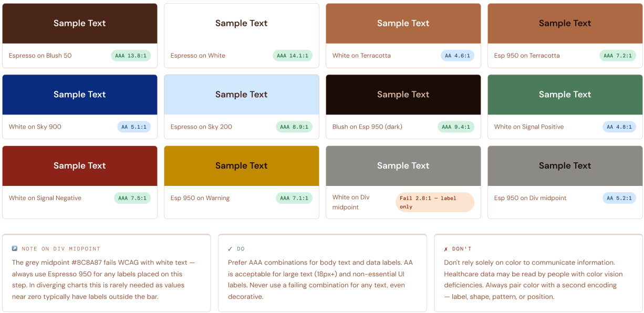Select the Esp 950 on Warning amber swatch

tap(242, 166)
